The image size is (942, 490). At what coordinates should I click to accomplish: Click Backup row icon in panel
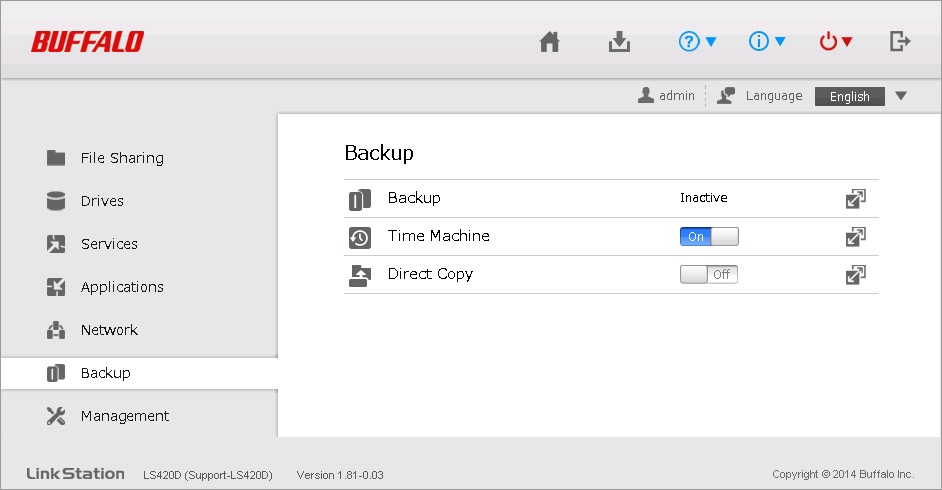click(x=360, y=199)
